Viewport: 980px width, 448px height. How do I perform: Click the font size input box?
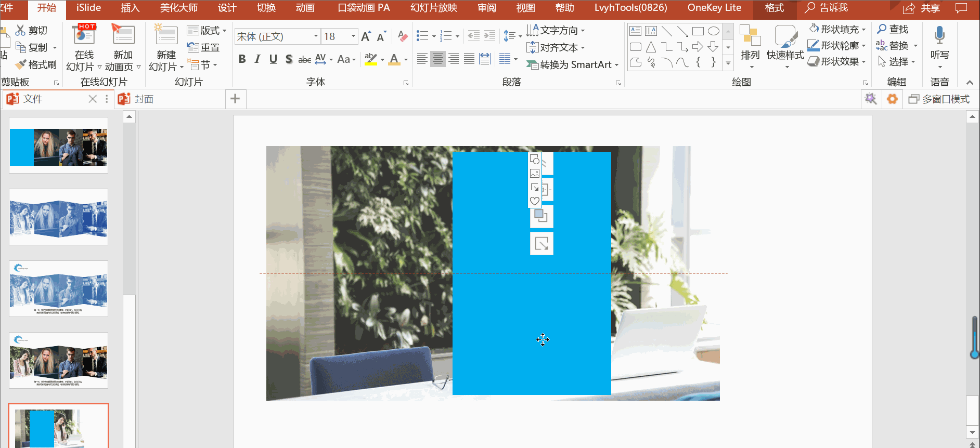(335, 36)
